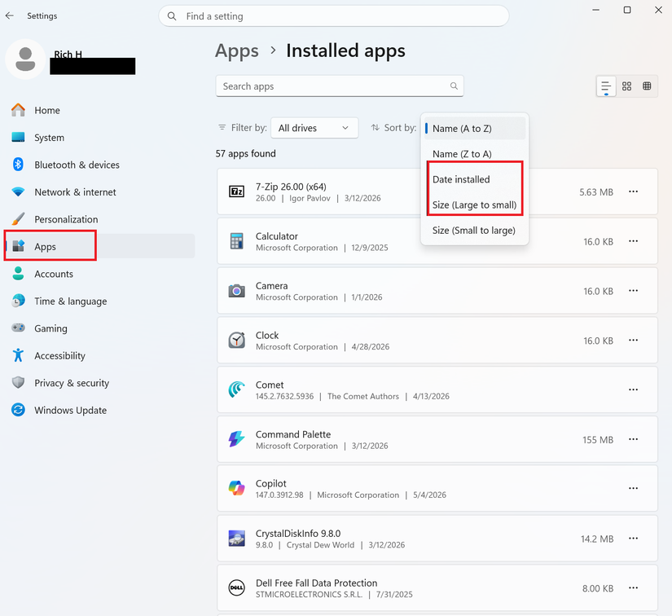Image resolution: width=672 pixels, height=616 pixels.
Task: Sort apps by Date installed
Action: [x=475, y=179]
